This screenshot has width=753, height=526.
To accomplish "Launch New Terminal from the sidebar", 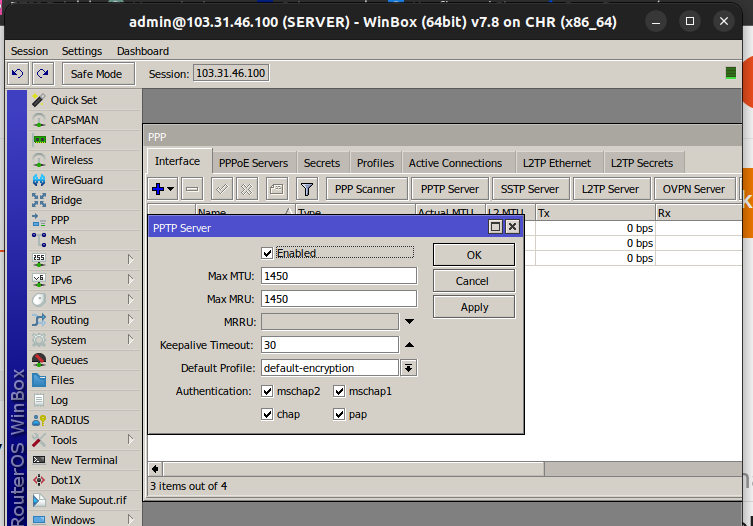I will click(x=84, y=460).
